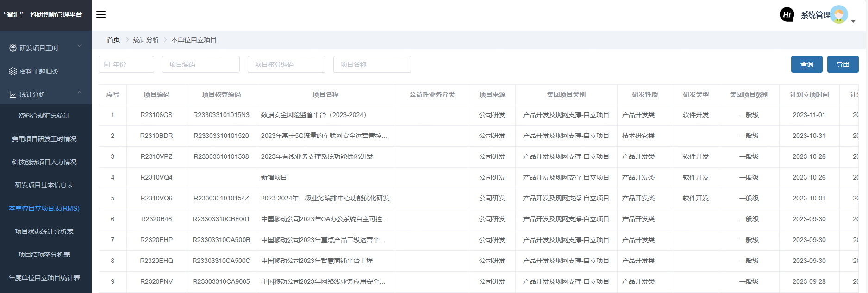This screenshot has width=868, height=293.
Task: Click the 导出 export button
Action: click(x=843, y=64)
